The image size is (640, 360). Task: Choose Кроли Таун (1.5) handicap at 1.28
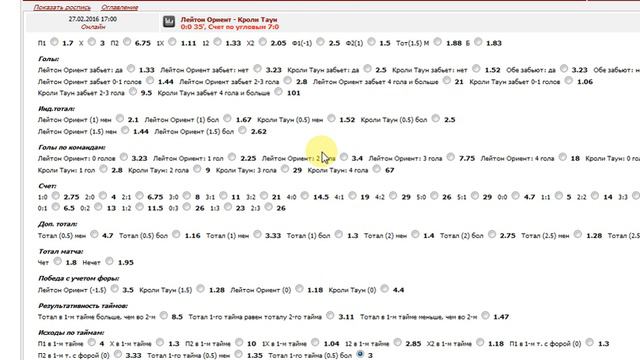(x=200, y=289)
